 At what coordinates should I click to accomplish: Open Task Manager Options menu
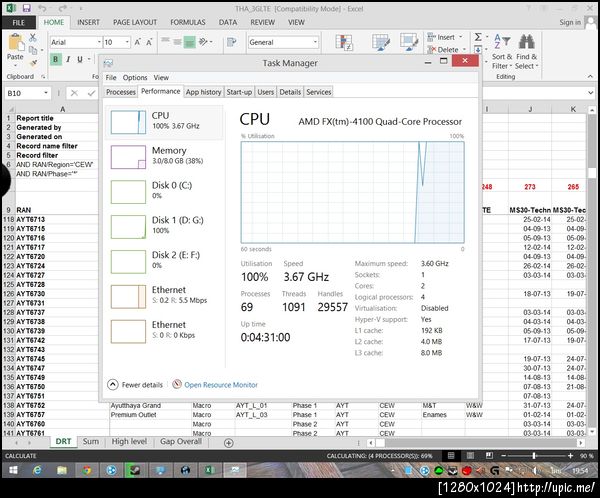coord(135,77)
